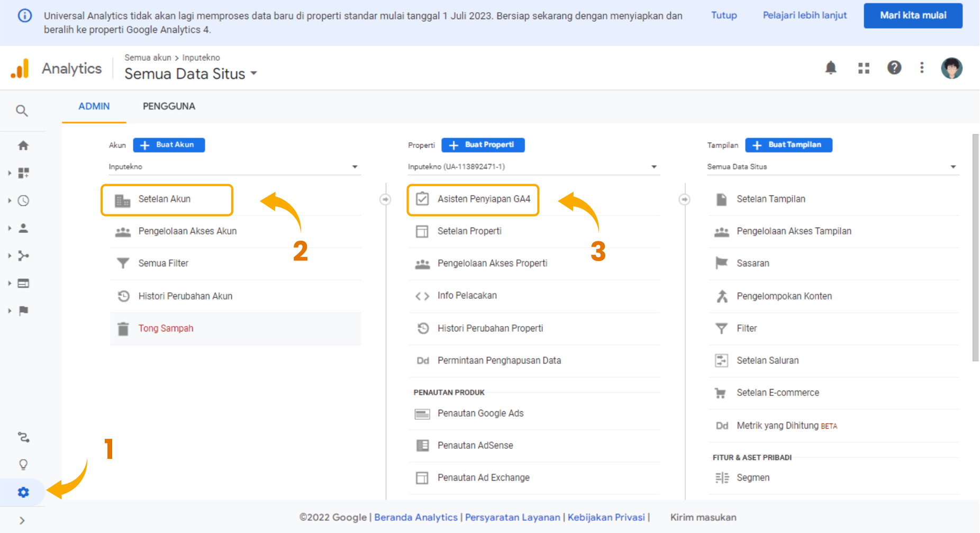Open Beranda Analytics footer link
This screenshot has height=533, width=980.
click(x=416, y=517)
